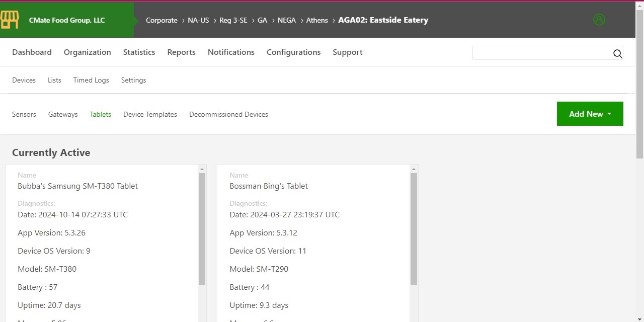Viewport: 644px width, 322px height.
Task: Open the Dashboard menu
Action: tap(32, 52)
